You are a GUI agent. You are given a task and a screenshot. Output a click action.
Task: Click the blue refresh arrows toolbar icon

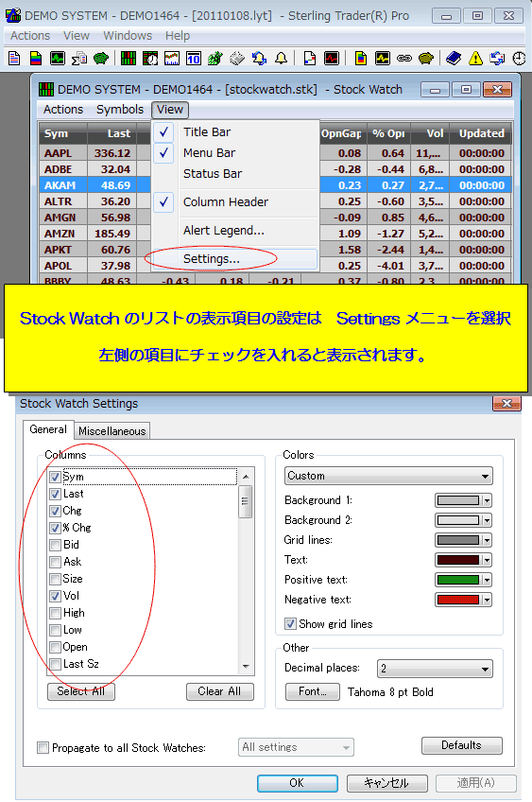click(x=497, y=59)
